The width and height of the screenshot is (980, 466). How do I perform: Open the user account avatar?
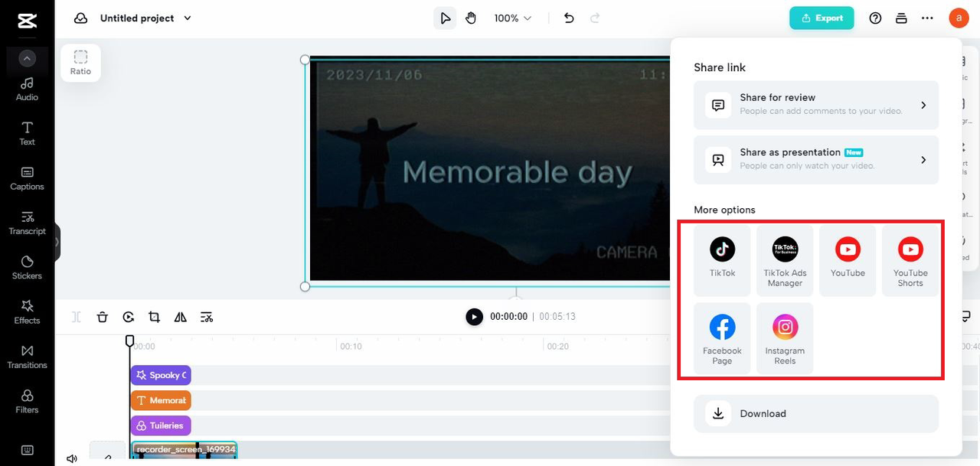(959, 18)
